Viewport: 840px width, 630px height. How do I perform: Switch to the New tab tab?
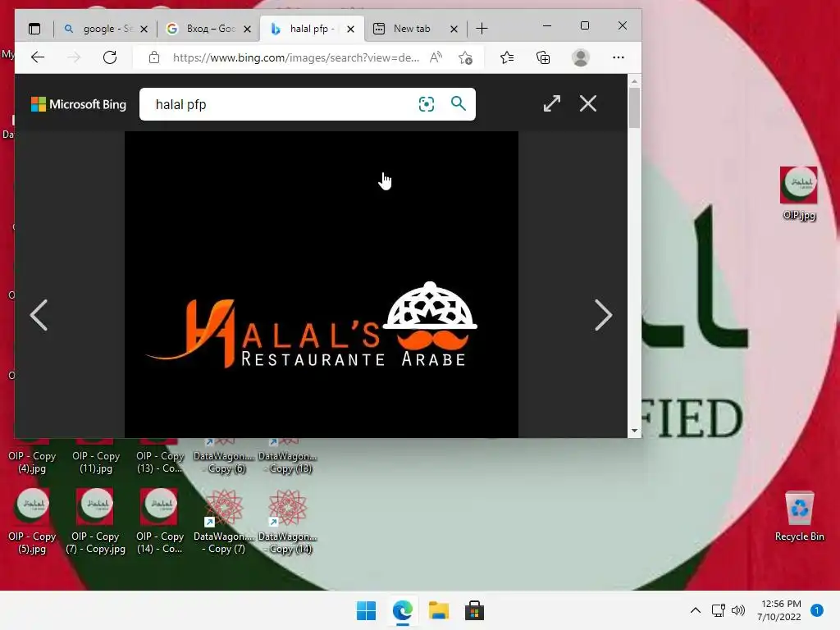coord(415,29)
